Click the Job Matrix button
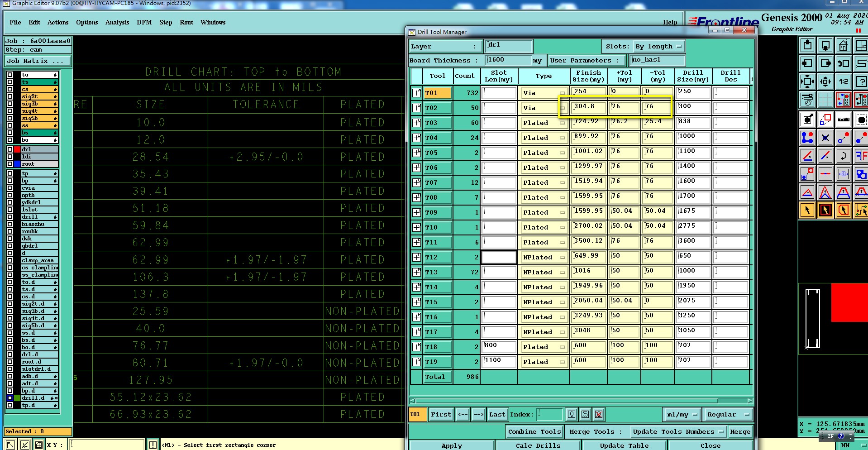The image size is (868, 450). (x=38, y=61)
